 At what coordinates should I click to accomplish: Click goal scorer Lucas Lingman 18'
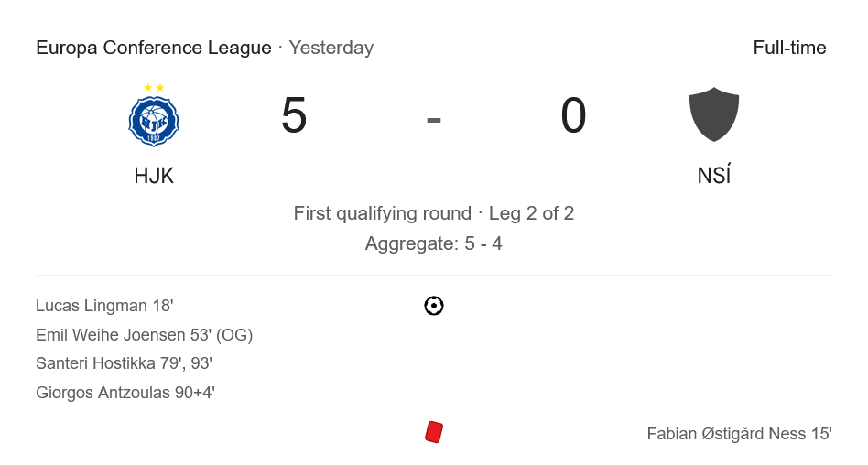point(104,306)
